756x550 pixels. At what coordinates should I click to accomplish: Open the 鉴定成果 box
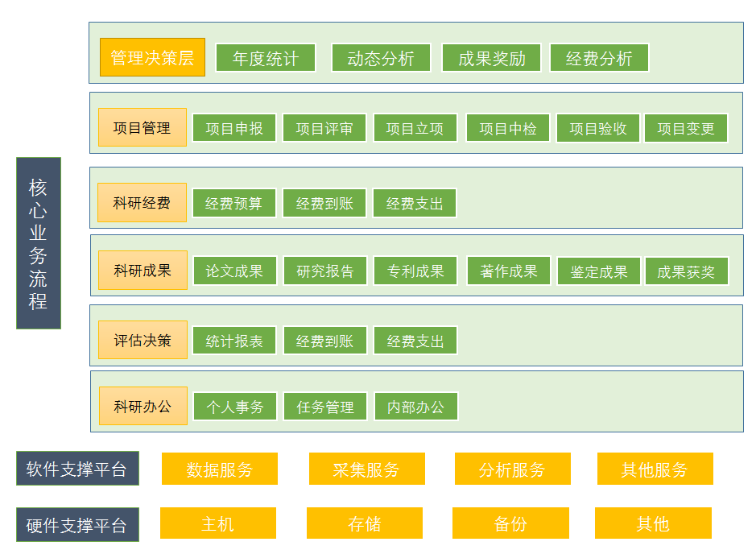[598, 272]
